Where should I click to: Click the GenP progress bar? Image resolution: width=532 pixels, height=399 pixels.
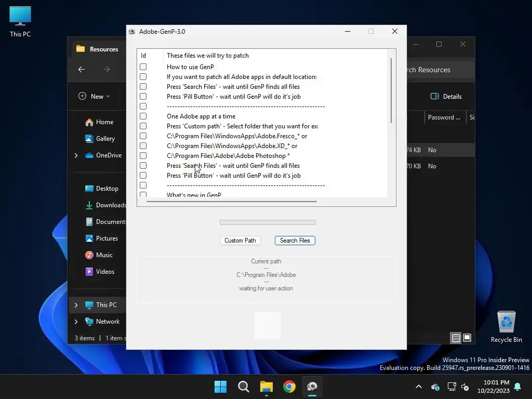[268, 222]
